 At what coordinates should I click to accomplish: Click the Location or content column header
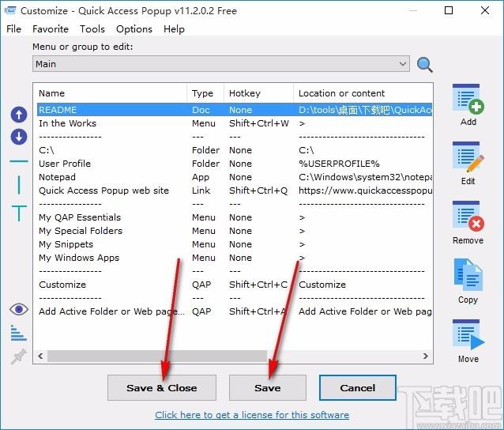[363, 93]
